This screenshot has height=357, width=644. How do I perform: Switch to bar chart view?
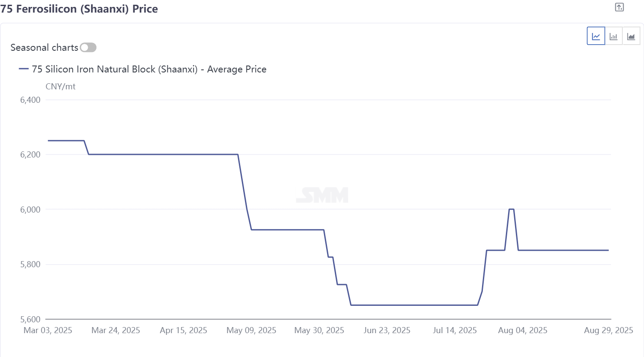click(614, 36)
